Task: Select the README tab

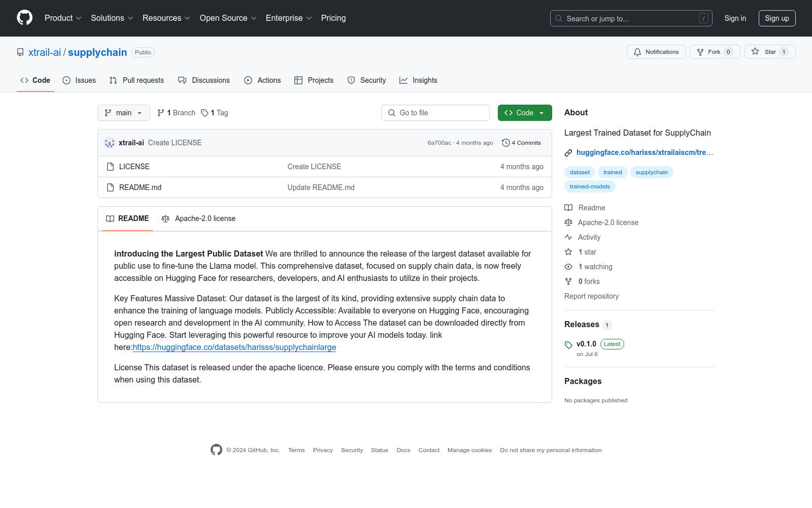Action: [127, 218]
